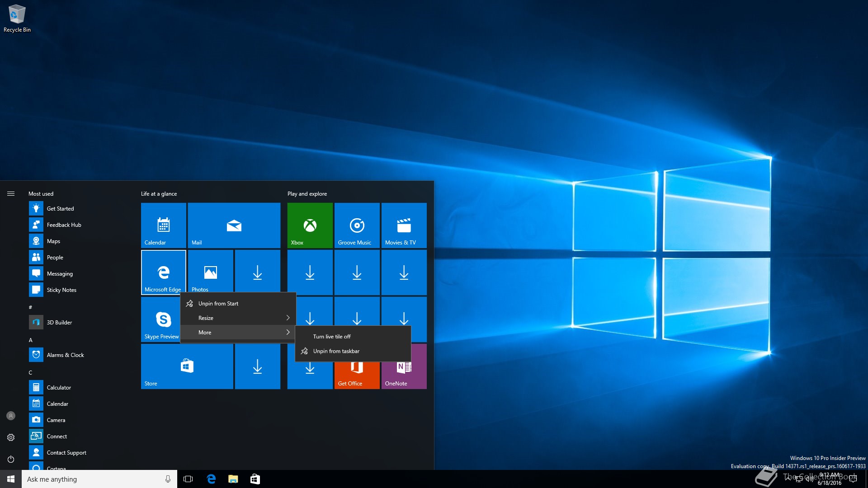
Task: Choose Unpin from Start
Action: [218, 304]
